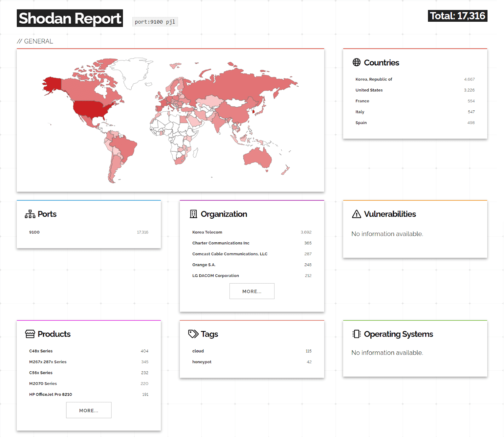Select United States in Countries panel
504x438 pixels.
point(369,90)
